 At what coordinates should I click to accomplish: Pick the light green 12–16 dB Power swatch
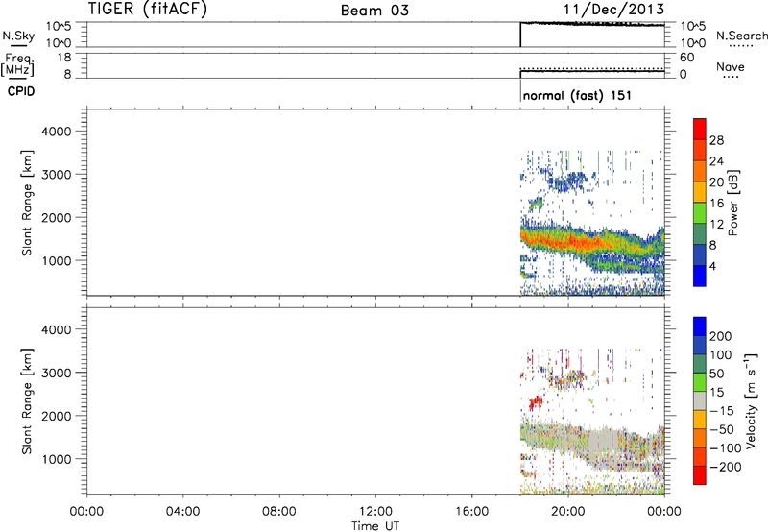[700, 213]
